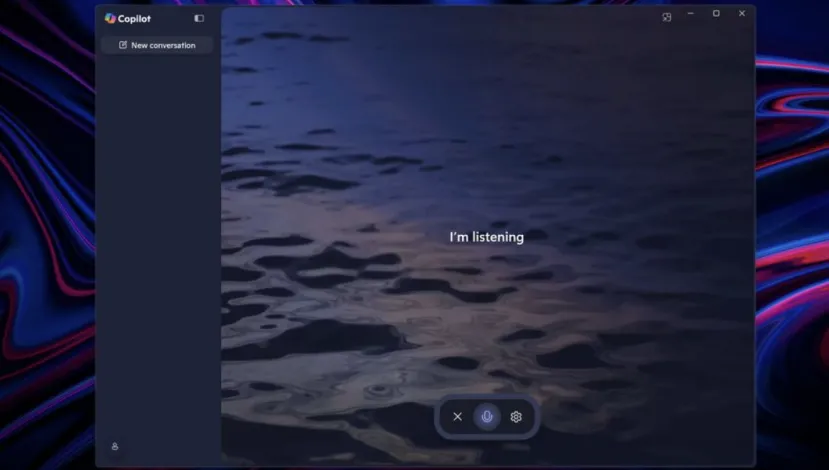Click the Copilot logo icon
The height and width of the screenshot is (470, 829).
pyautogui.click(x=110, y=19)
